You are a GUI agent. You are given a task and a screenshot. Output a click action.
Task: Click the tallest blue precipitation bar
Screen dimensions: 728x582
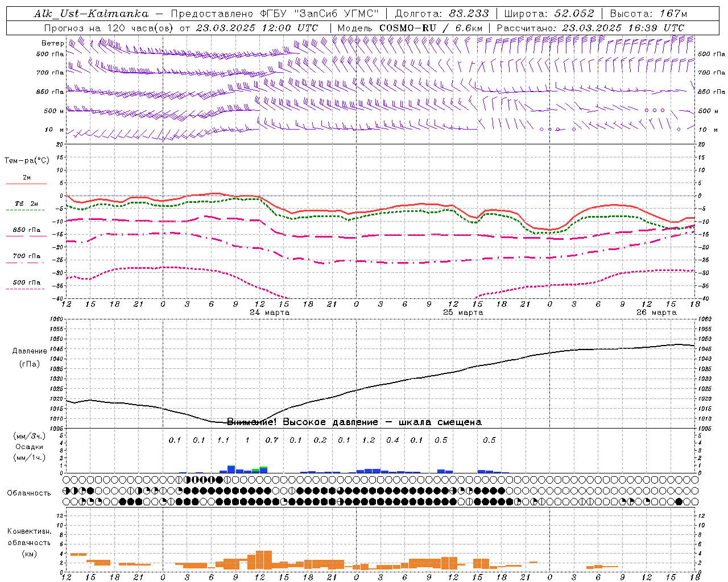click(x=231, y=469)
